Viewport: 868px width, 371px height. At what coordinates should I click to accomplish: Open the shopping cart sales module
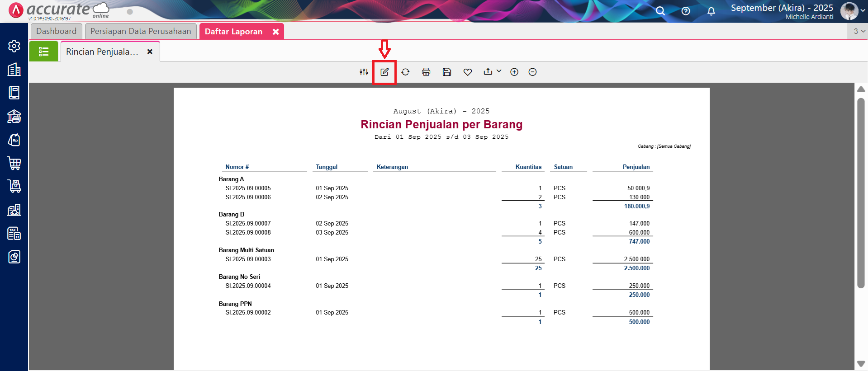pos(14,163)
